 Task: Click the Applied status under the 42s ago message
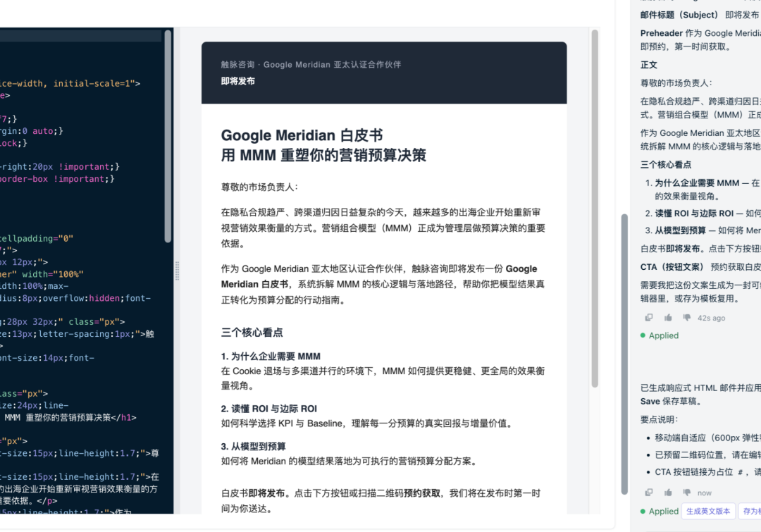660,335
